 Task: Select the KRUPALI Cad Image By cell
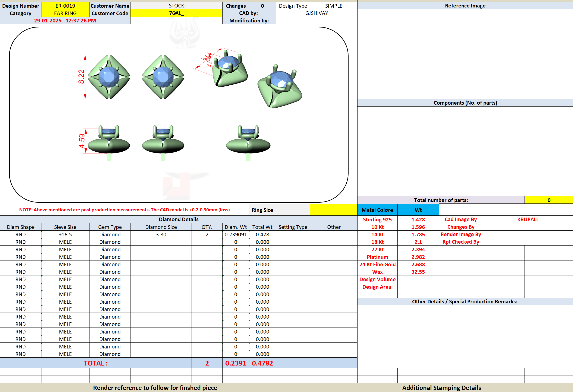click(527, 219)
